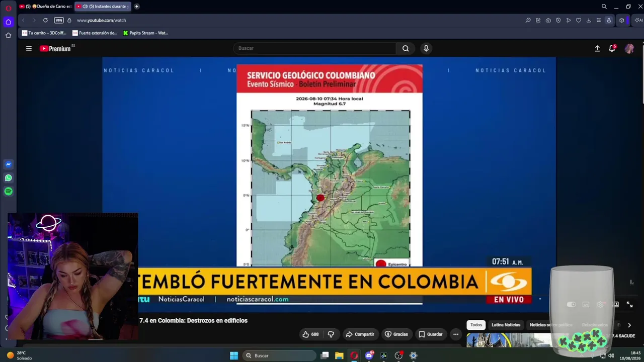The width and height of the screenshot is (644, 362).
Task: Open the Opera easy setup menu icon
Action: pyautogui.click(x=599, y=20)
